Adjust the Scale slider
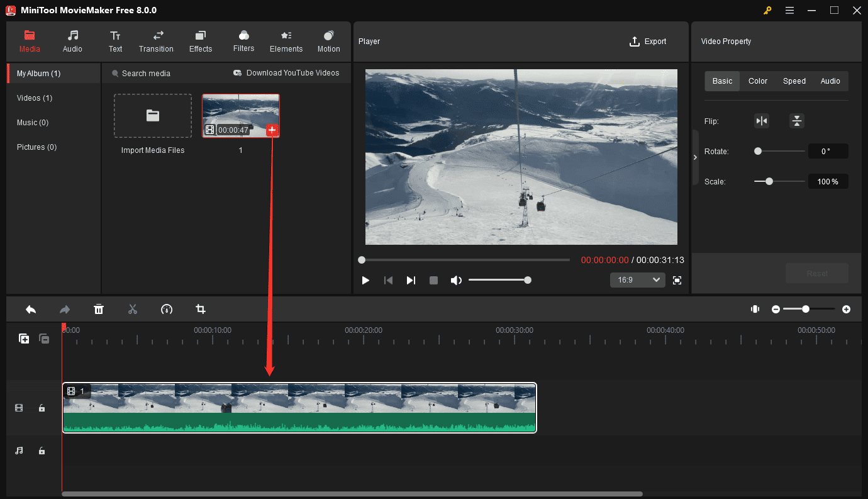Screen dimensions: 868x499 tap(780, 181)
